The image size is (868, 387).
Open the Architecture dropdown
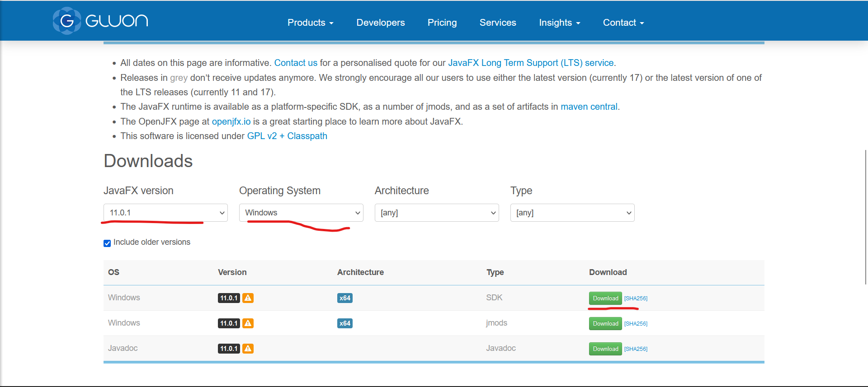click(437, 213)
